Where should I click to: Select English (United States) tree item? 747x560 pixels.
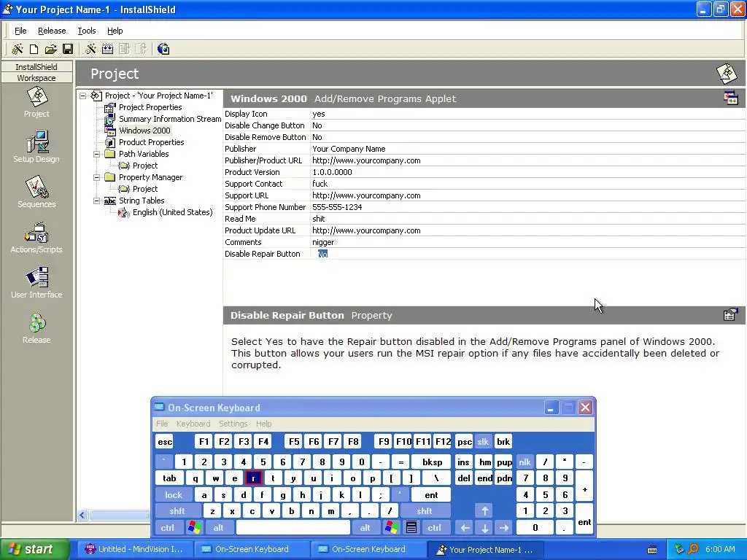pyautogui.click(x=172, y=212)
